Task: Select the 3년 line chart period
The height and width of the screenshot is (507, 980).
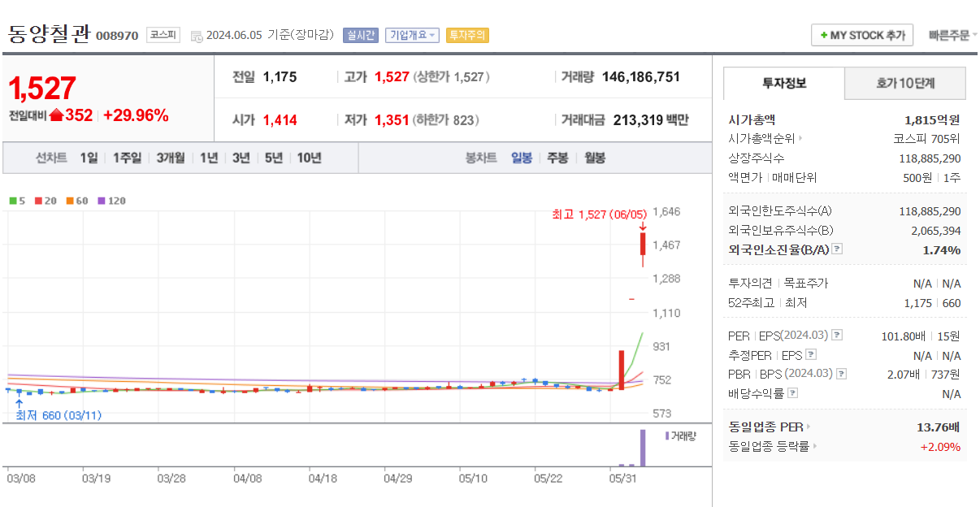Action: [x=241, y=158]
